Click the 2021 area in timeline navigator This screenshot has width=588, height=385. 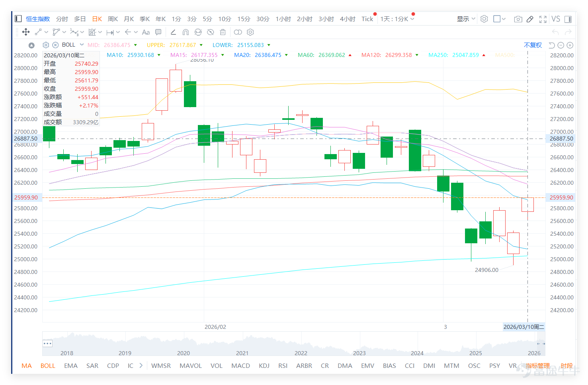(x=242, y=353)
